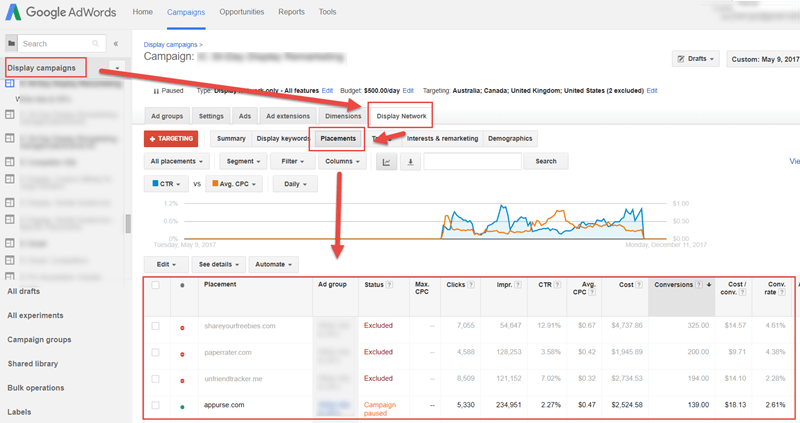Click the help icon next to CTR
The image size is (800, 423).
point(557,285)
